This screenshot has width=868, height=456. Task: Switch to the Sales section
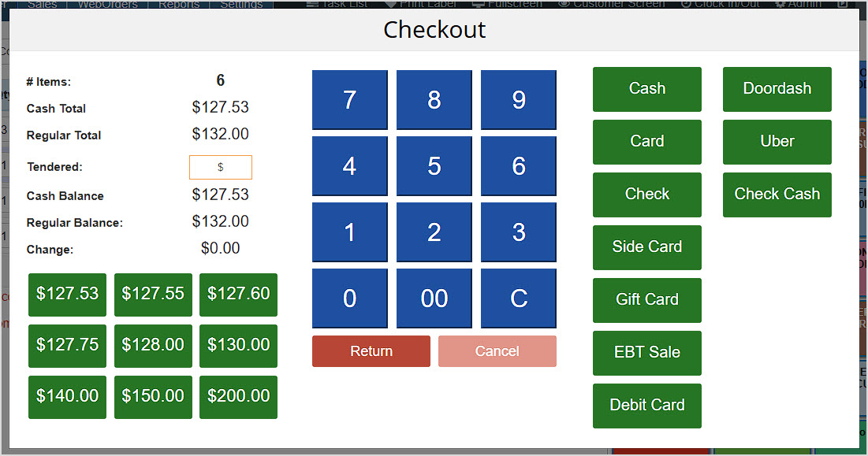click(42, 5)
